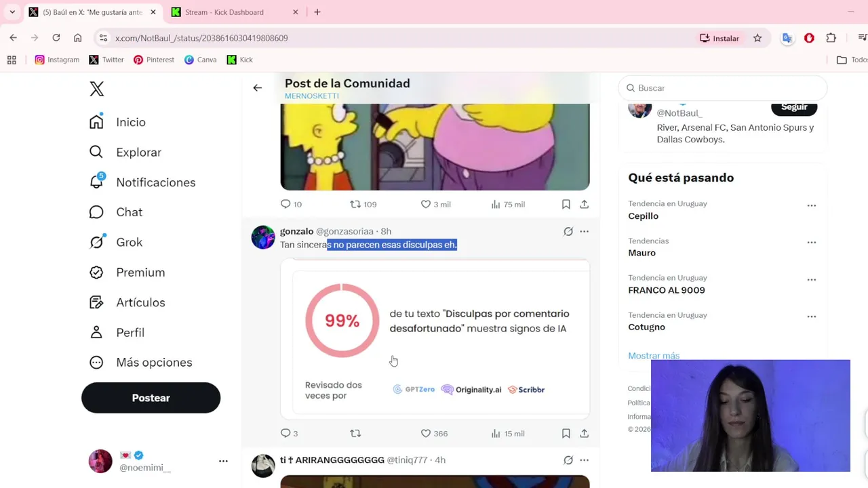Reply to gonzalo's comment with 3 replies
868x488 pixels.
[x=289, y=433]
